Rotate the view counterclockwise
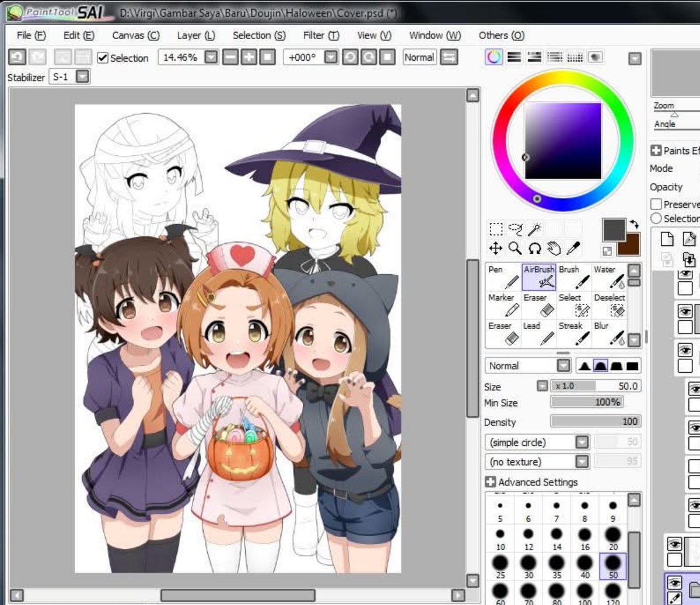The image size is (700, 605). [350, 57]
